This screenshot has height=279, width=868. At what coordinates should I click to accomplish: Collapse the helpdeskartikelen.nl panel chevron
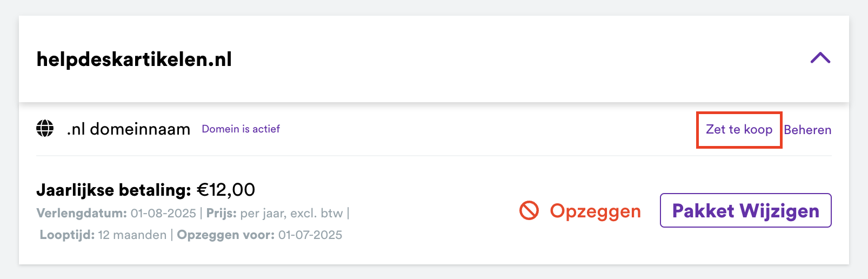click(x=820, y=58)
